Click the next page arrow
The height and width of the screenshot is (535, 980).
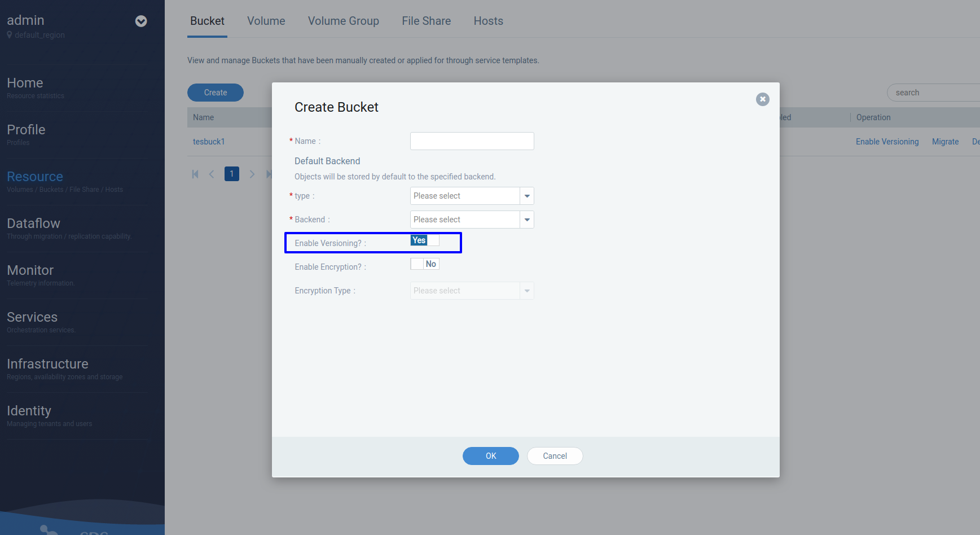[x=252, y=174]
